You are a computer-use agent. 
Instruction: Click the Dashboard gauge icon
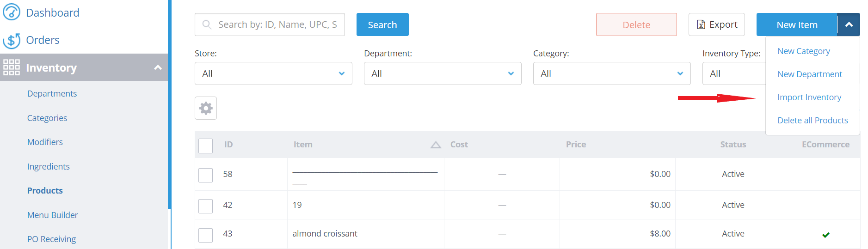tap(12, 12)
